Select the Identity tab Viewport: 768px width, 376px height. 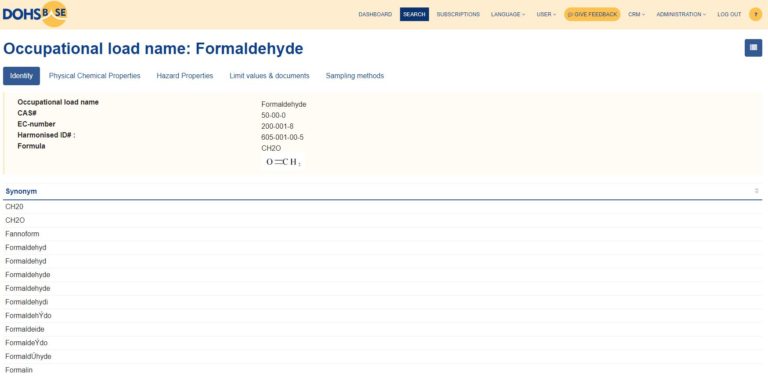pyautogui.click(x=22, y=76)
